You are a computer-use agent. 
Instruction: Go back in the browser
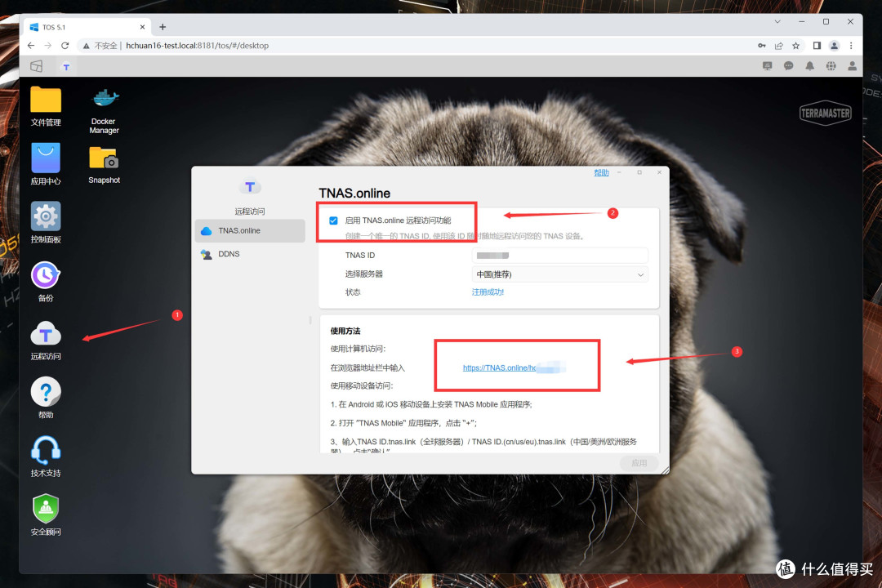(x=31, y=46)
